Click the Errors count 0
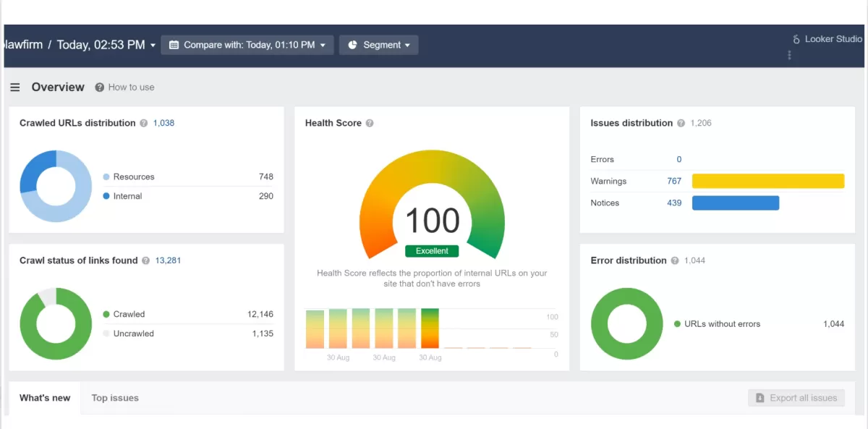868x429 pixels. pyautogui.click(x=678, y=159)
